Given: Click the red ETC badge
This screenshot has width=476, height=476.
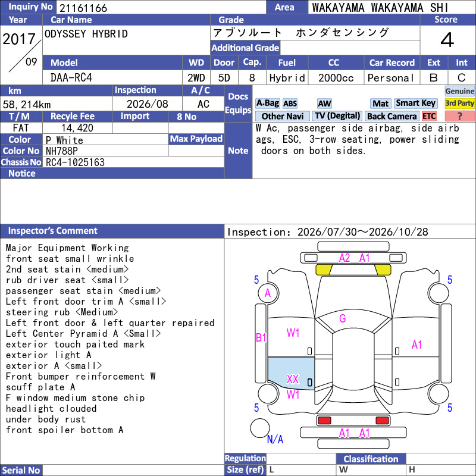Looking at the screenshot, I should (429, 116).
